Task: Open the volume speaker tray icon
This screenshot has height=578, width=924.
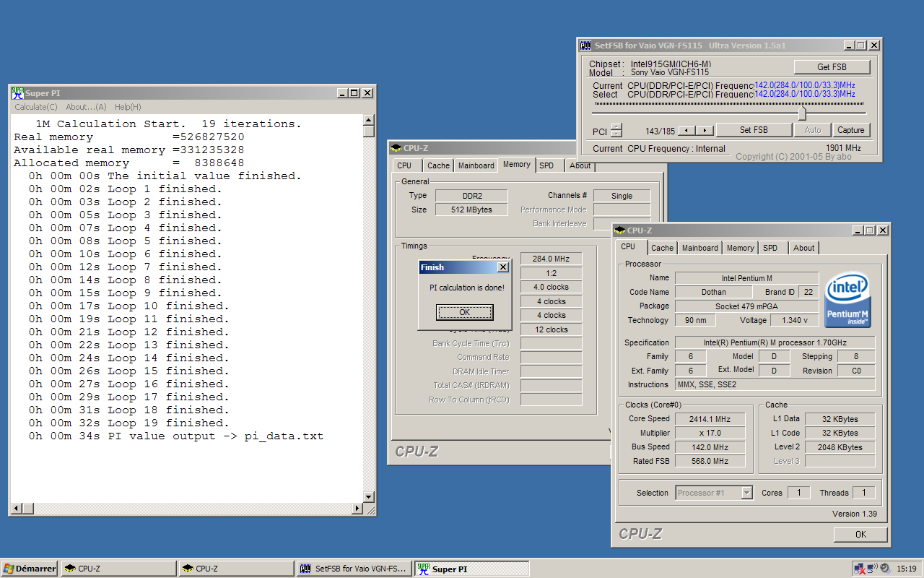Action: pyautogui.click(x=885, y=569)
